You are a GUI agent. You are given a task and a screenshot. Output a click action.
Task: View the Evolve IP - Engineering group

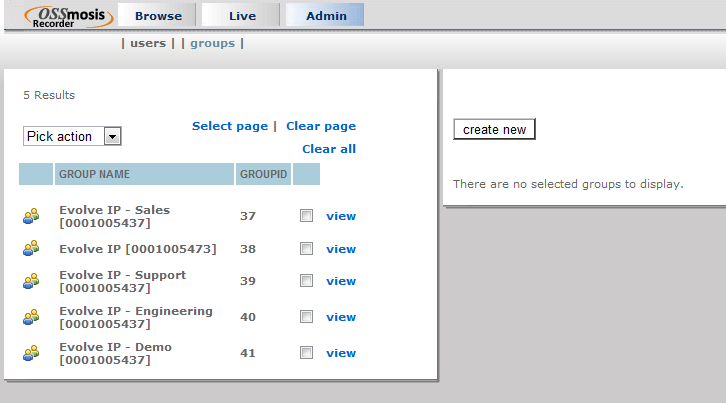[341, 317]
